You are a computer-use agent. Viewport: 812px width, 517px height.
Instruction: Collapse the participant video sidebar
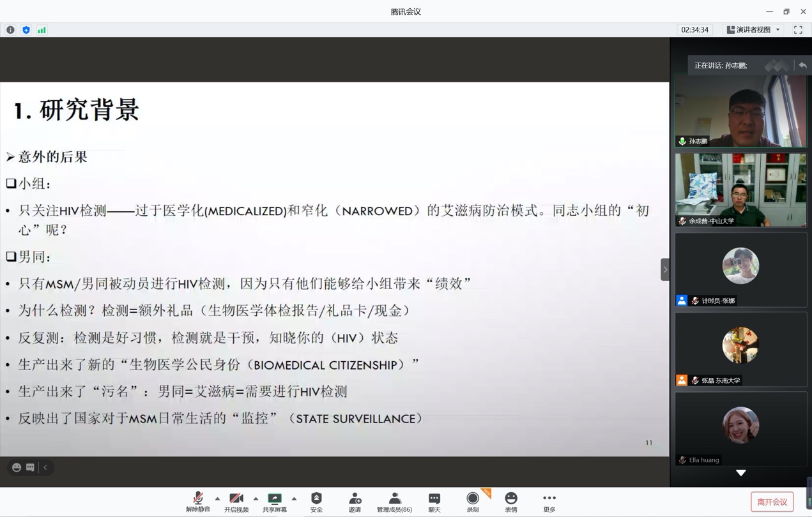tap(665, 269)
